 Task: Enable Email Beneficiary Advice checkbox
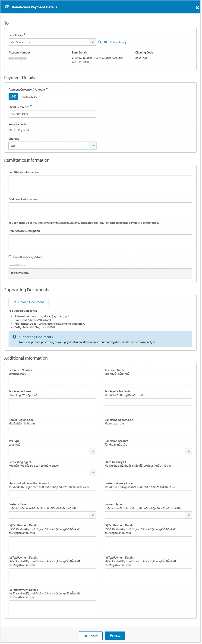pyautogui.click(x=10, y=257)
